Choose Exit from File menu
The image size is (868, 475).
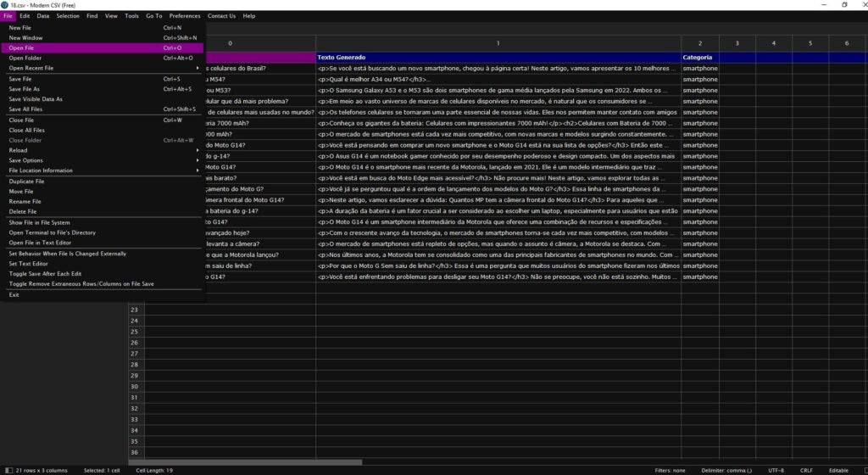coord(102,294)
